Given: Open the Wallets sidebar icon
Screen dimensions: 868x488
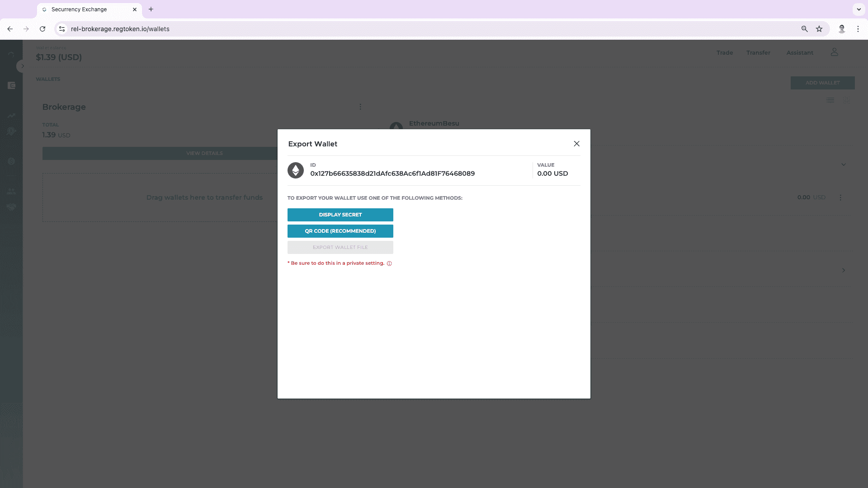Looking at the screenshot, I should tap(11, 85).
